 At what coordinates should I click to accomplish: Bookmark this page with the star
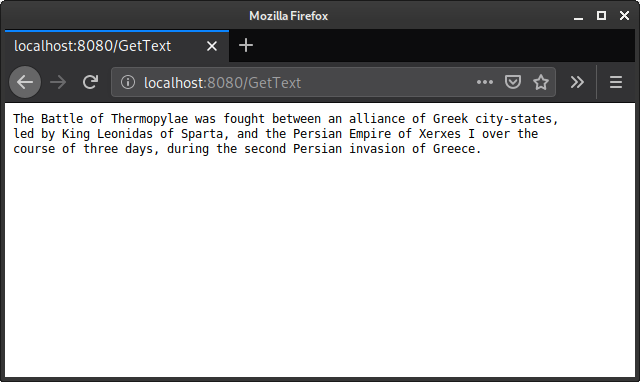pyautogui.click(x=541, y=82)
